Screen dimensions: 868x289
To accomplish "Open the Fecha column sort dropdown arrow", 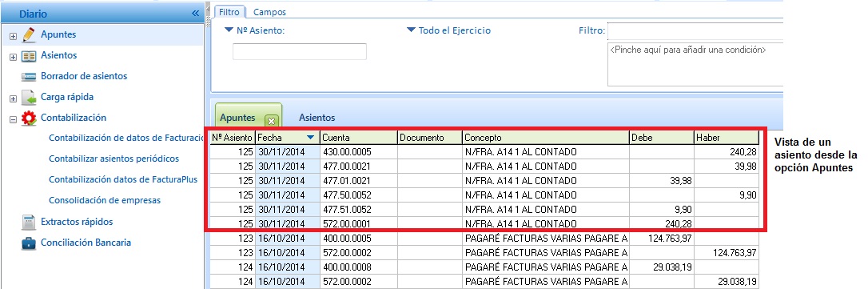I will coord(311,137).
